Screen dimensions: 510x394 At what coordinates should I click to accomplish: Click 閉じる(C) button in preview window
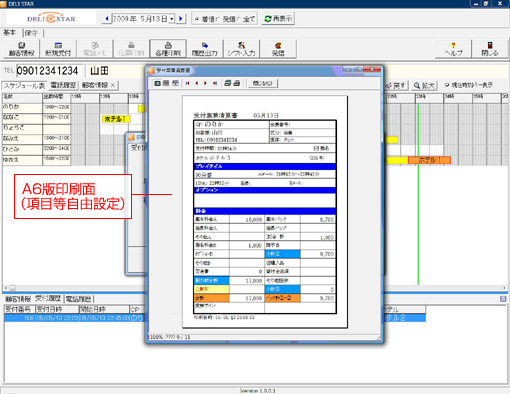263,83
